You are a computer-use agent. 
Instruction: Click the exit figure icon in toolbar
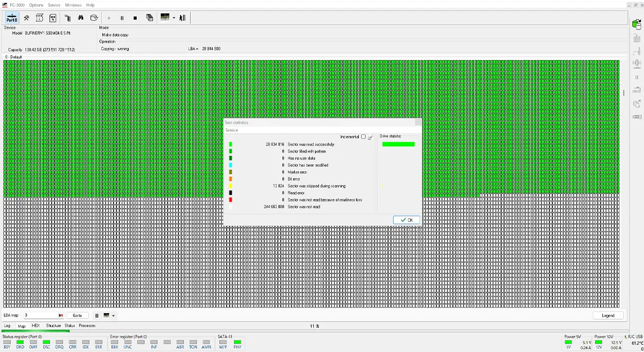pos(182,18)
